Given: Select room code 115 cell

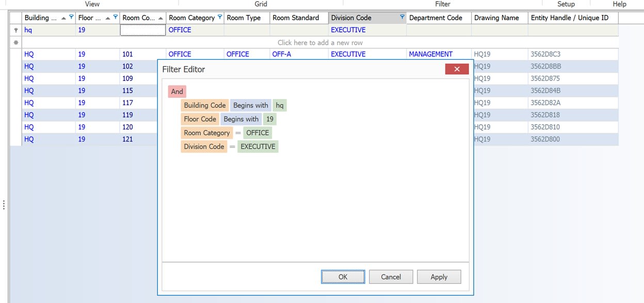Looking at the screenshot, I should click(x=138, y=91).
